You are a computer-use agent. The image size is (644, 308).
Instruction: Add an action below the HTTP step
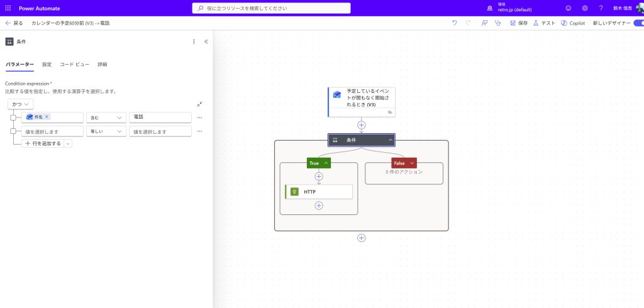tap(319, 206)
